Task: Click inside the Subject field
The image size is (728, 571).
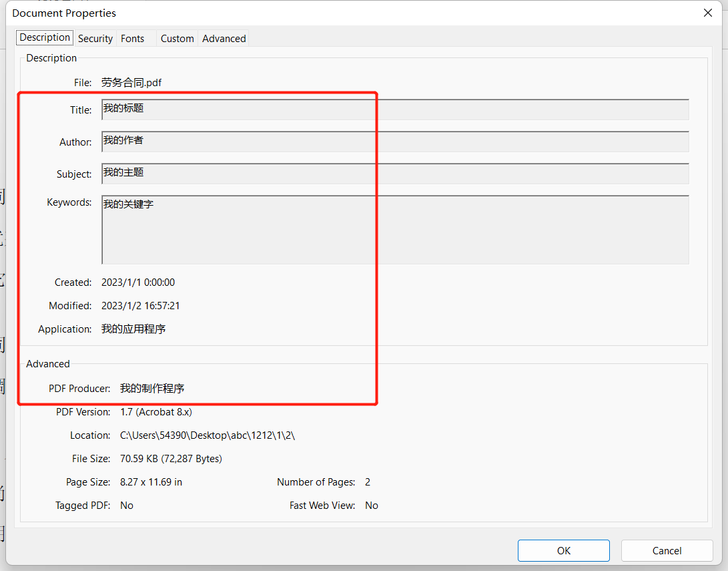Action: 395,174
